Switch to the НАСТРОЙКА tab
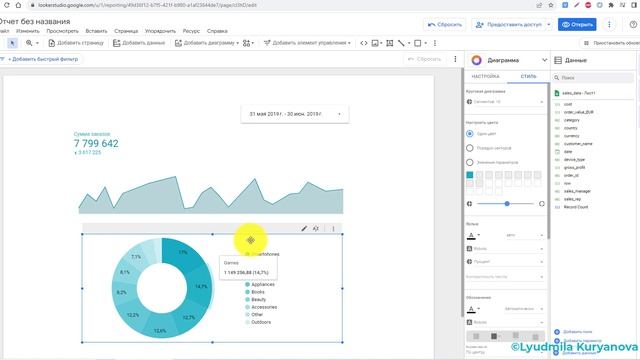 pyautogui.click(x=485, y=76)
